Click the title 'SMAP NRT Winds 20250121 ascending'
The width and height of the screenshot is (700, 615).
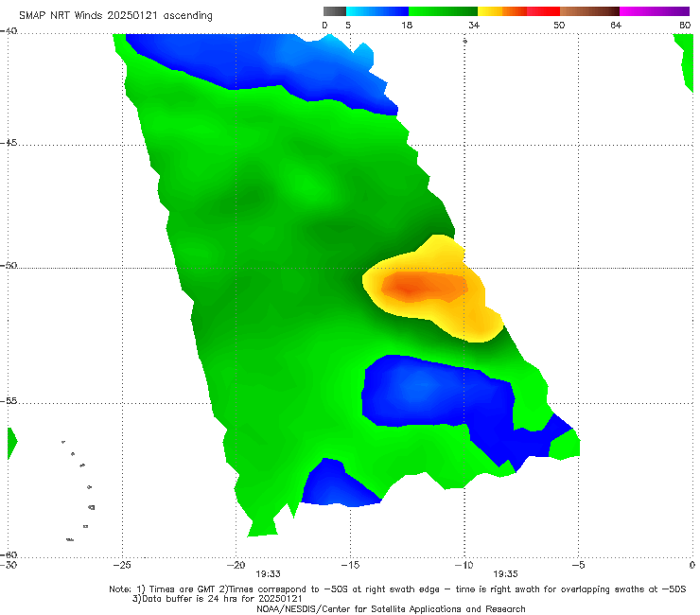point(115,15)
